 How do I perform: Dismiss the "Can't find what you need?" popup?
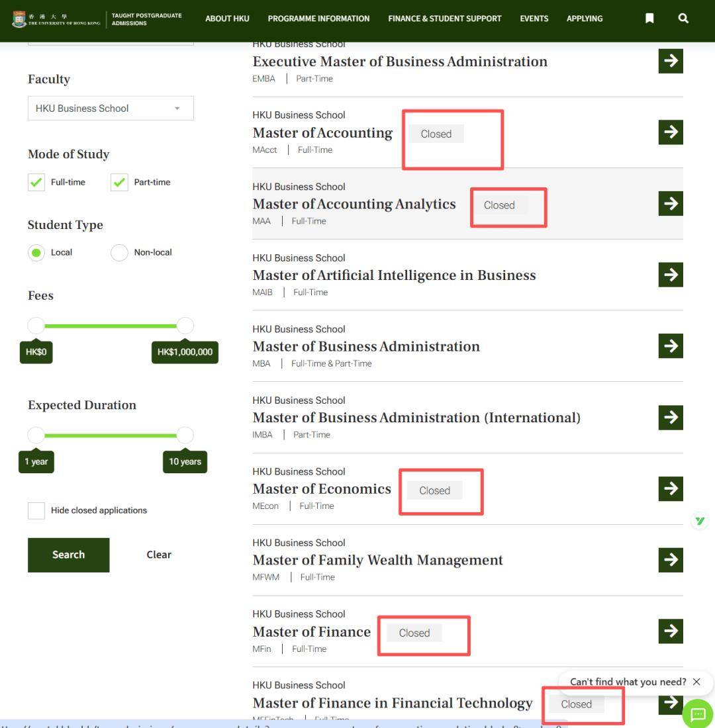click(x=696, y=682)
